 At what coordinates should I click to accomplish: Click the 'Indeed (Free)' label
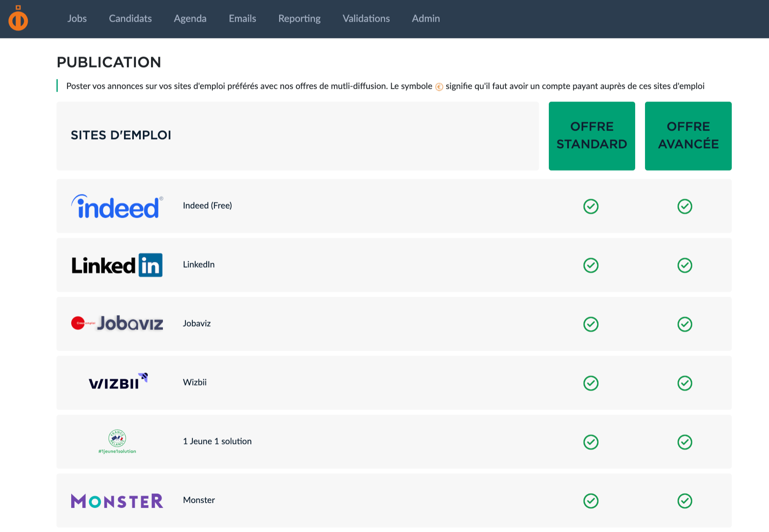click(207, 205)
